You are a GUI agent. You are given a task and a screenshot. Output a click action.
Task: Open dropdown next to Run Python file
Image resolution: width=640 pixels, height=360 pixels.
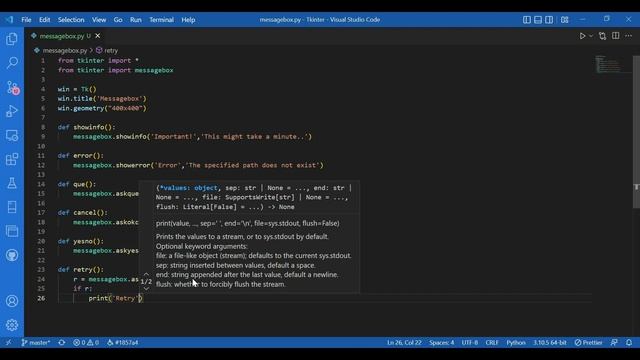(591, 36)
